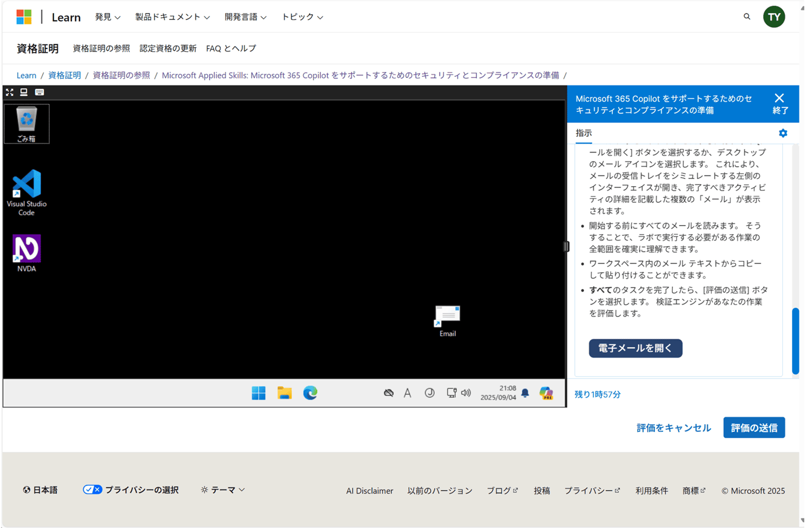
Task: Click the splitter handle beside the VM
Action: click(566, 247)
